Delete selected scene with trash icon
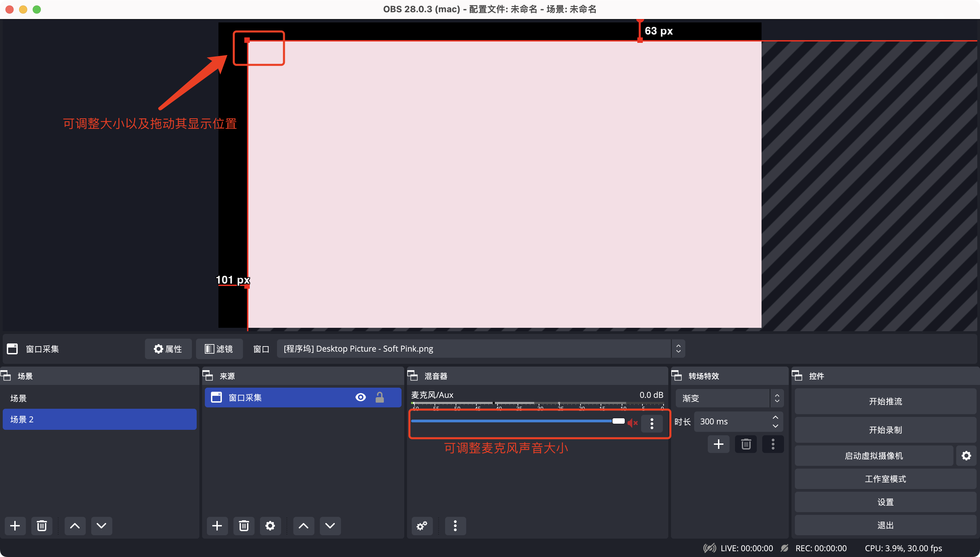 pos(42,526)
